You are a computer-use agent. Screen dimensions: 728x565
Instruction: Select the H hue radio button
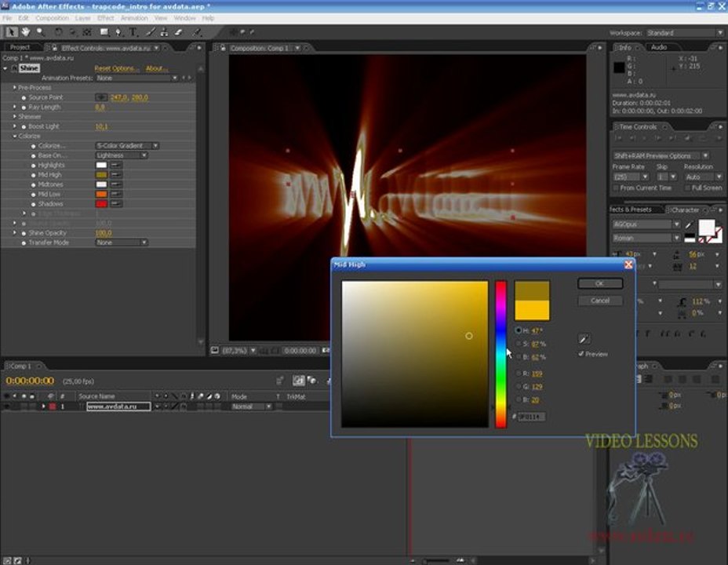(518, 330)
